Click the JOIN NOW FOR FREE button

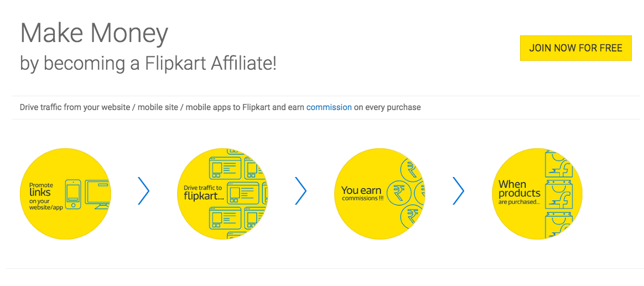[x=575, y=48]
